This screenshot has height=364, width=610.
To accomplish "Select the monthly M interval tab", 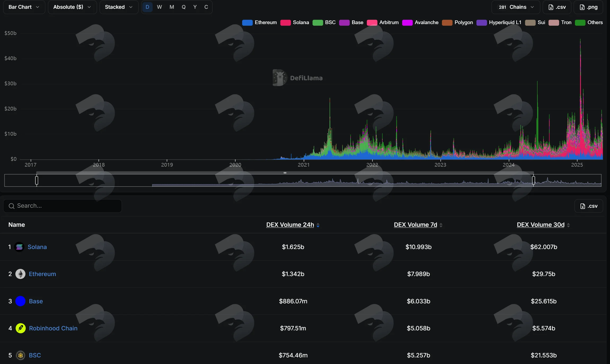I will pos(172,7).
